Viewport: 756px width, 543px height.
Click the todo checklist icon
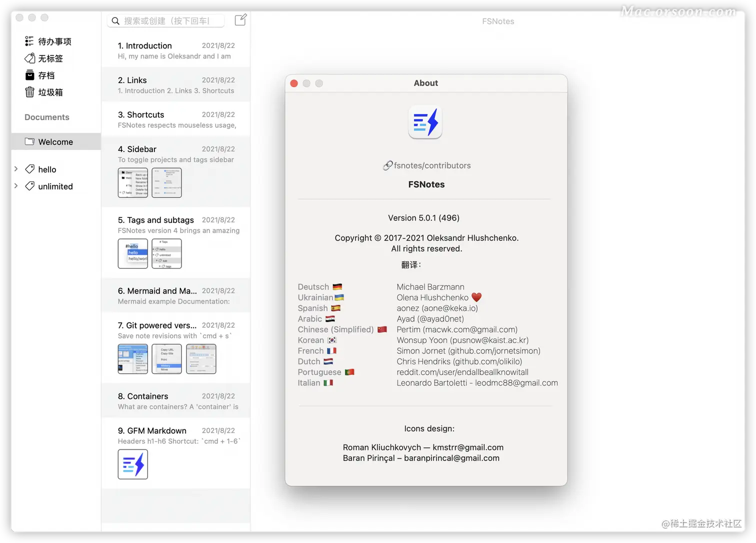(x=29, y=41)
